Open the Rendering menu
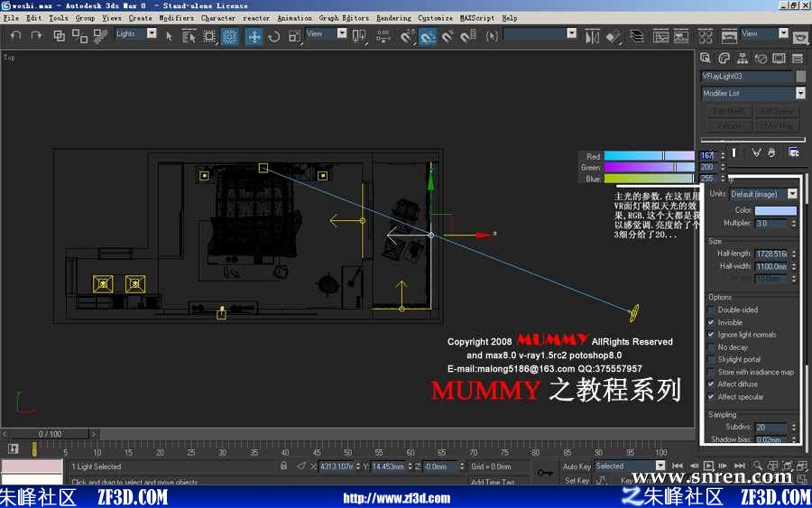Viewport: 812px width, 508px height. click(393, 18)
